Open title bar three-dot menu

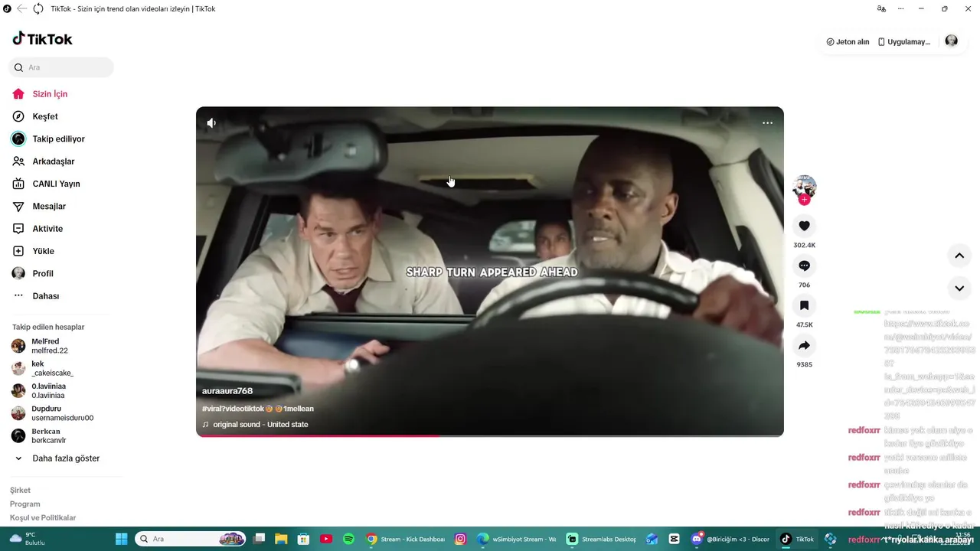[x=901, y=8]
